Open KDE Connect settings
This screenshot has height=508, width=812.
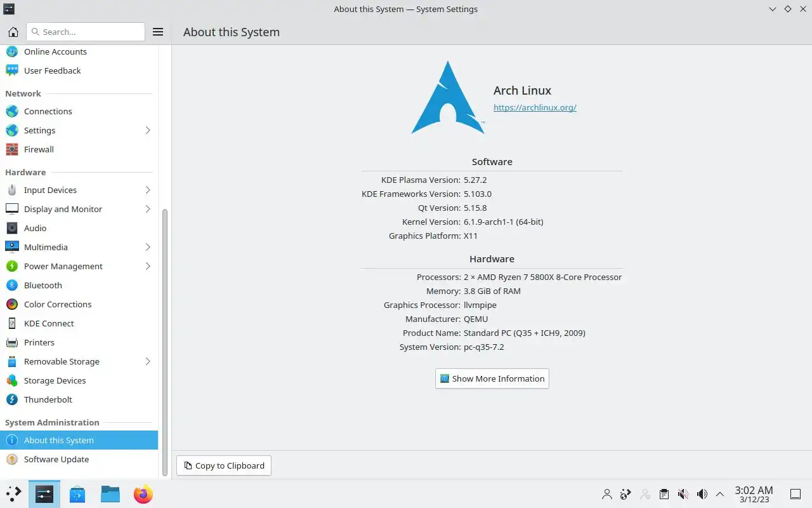[x=79, y=323]
